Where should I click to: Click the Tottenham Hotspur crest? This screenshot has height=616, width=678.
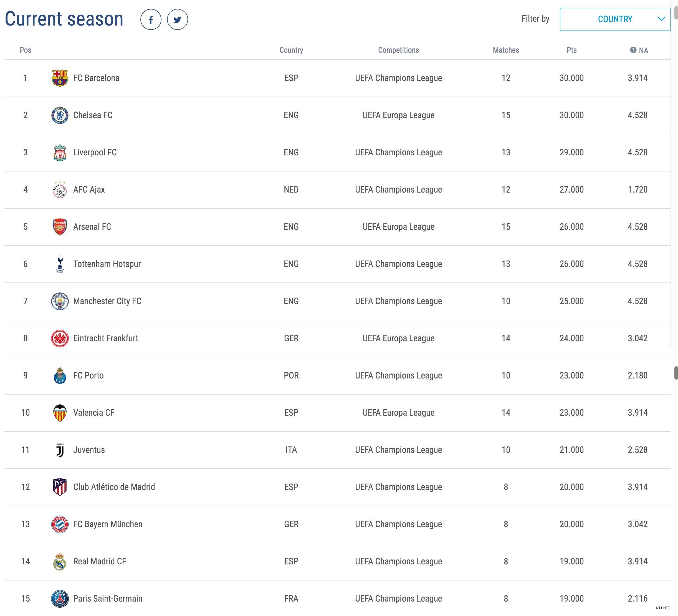(x=60, y=264)
